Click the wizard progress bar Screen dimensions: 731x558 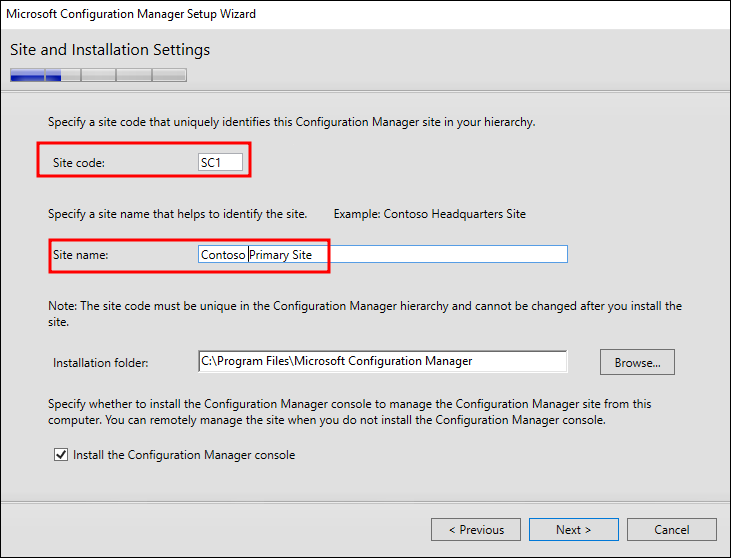98,74
